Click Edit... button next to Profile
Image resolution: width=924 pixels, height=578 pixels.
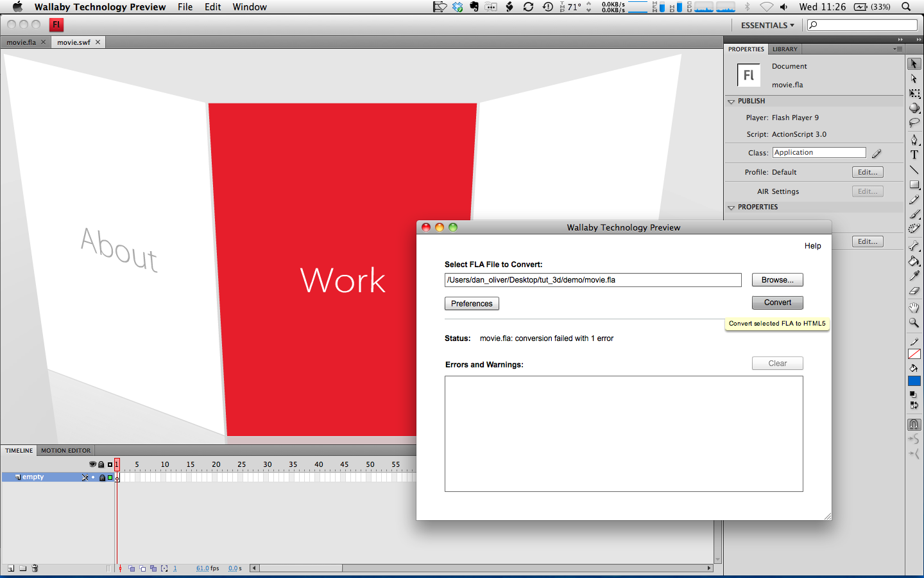[x=868, y=172]
